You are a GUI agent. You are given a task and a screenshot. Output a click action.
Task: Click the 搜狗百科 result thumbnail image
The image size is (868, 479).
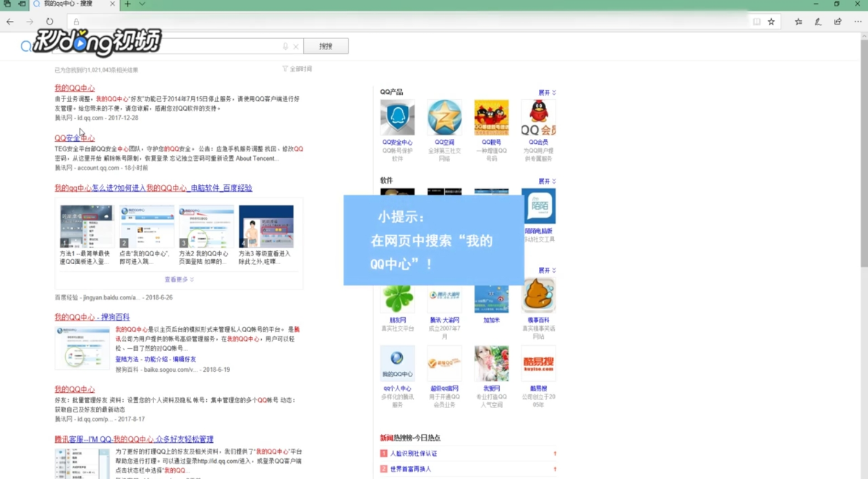(x=82, y=349)
